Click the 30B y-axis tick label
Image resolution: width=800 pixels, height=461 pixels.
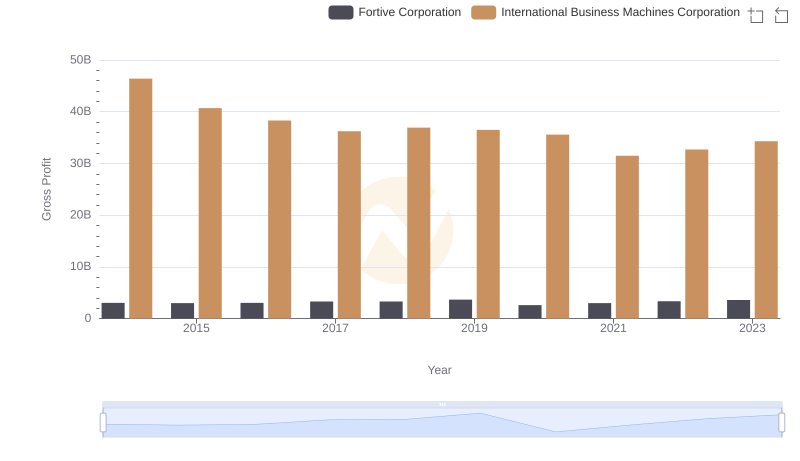[81, 163]
